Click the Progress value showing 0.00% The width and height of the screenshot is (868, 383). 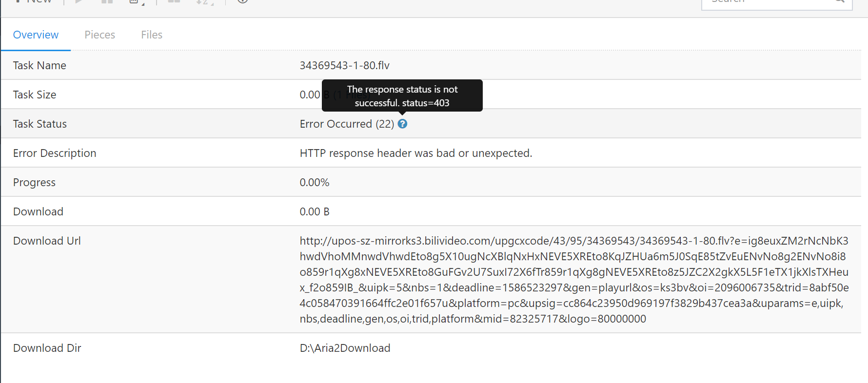pyautogui.click(x=315, y=182)
